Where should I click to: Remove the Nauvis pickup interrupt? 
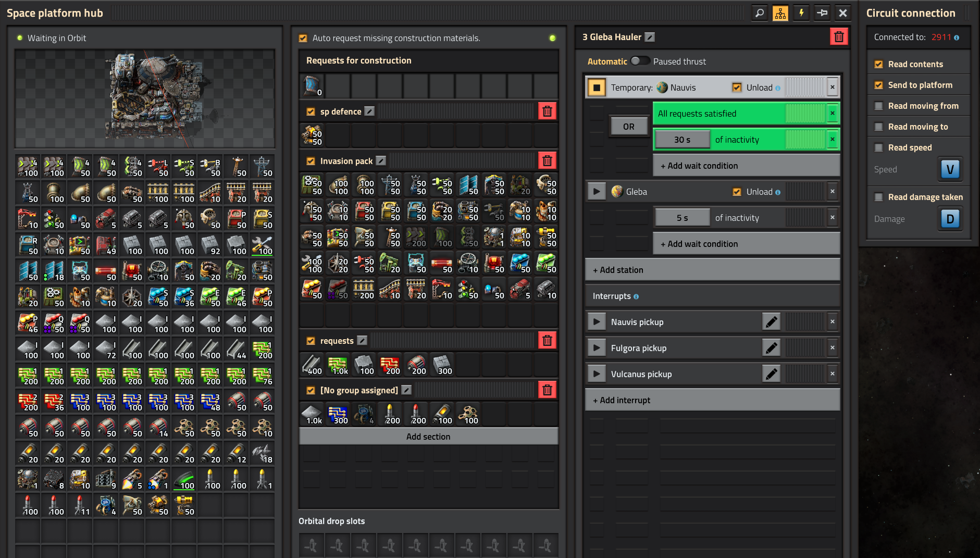click(x=833, y=321)
